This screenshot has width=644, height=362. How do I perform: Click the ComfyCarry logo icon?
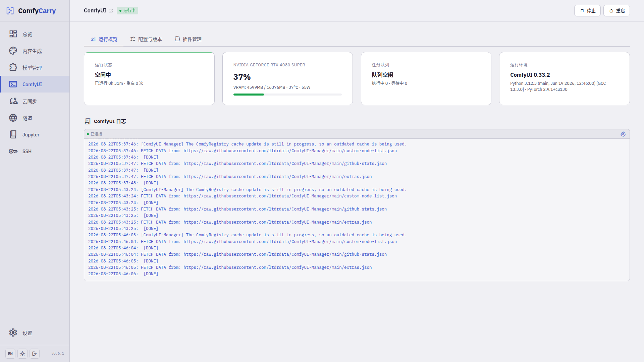(10, 11)
